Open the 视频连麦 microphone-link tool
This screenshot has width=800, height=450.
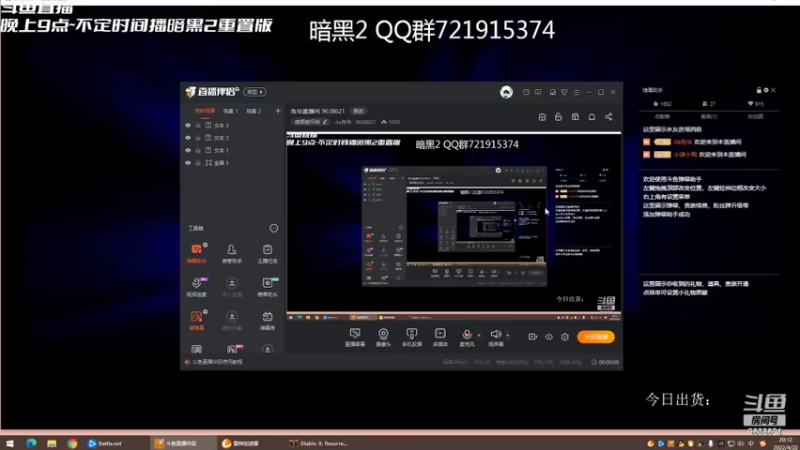tap(196, 287)
